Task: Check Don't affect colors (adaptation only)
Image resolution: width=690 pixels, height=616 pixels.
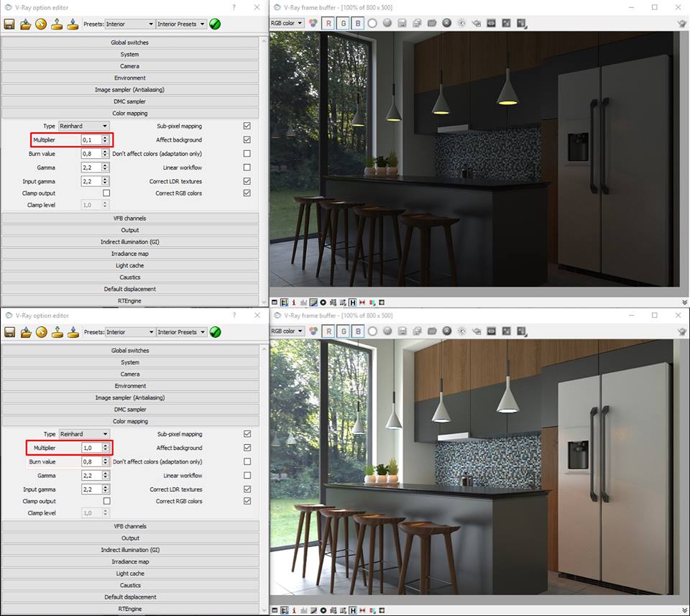Action: coord(246,153)
